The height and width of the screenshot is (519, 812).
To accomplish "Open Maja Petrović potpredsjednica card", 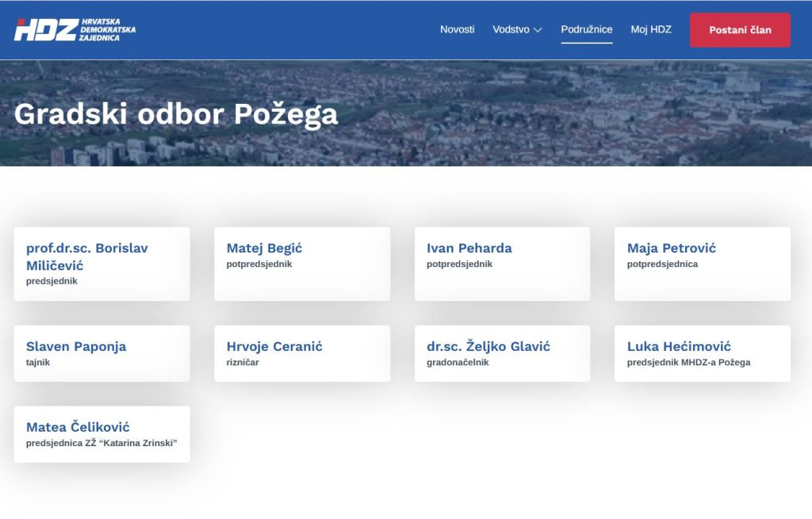I will (703, 264).
